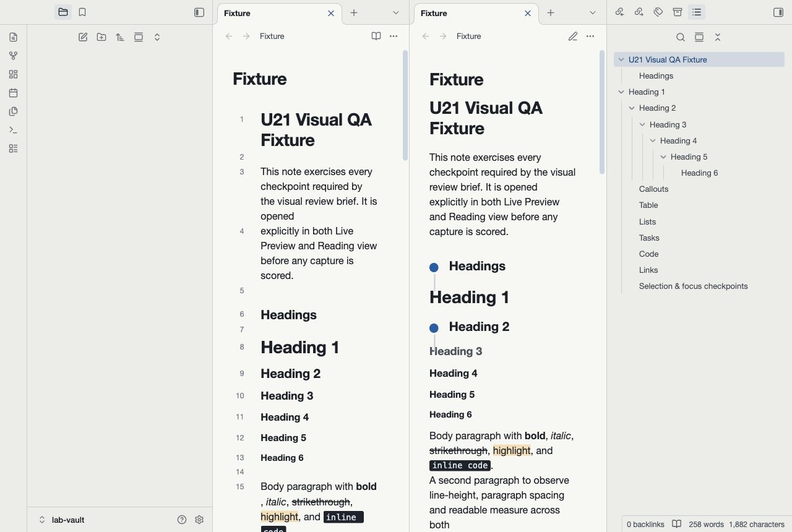Screen dimensions: 792x532
Task: Click the calendar daily note ribbon icon
Action: coord(14,93)
